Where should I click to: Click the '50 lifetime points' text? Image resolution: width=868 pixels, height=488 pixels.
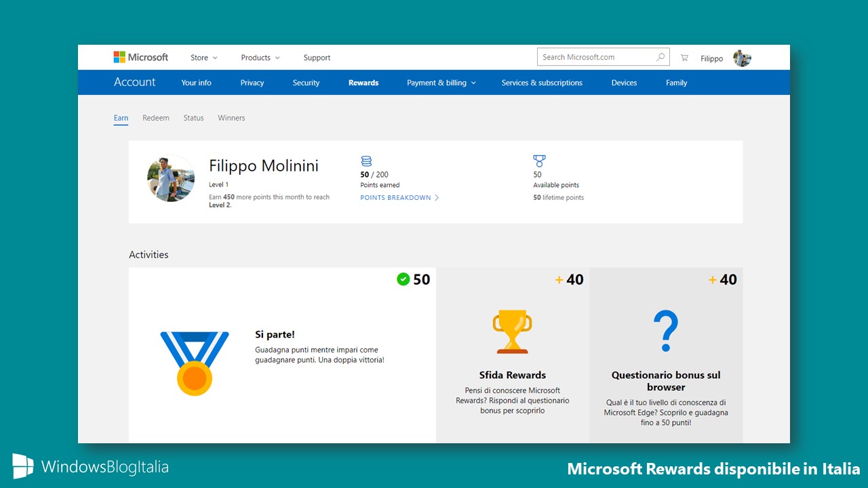(559, 198)
